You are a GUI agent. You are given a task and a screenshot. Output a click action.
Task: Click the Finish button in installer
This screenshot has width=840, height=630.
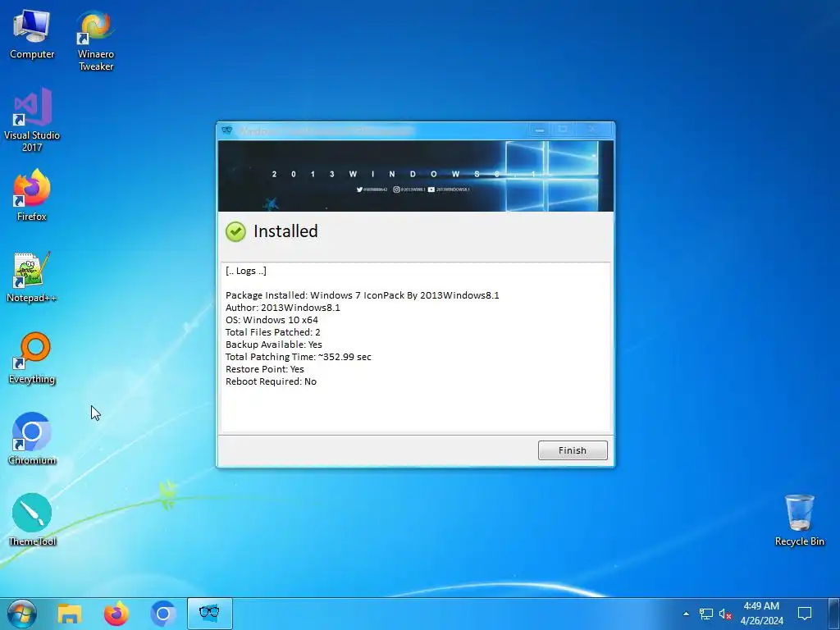point(572,450)
